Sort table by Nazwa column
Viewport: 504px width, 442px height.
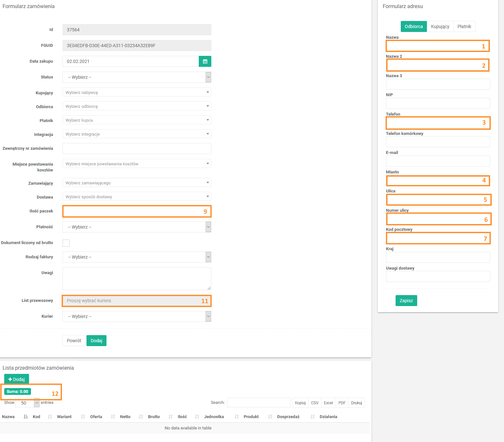coord(9,417)
